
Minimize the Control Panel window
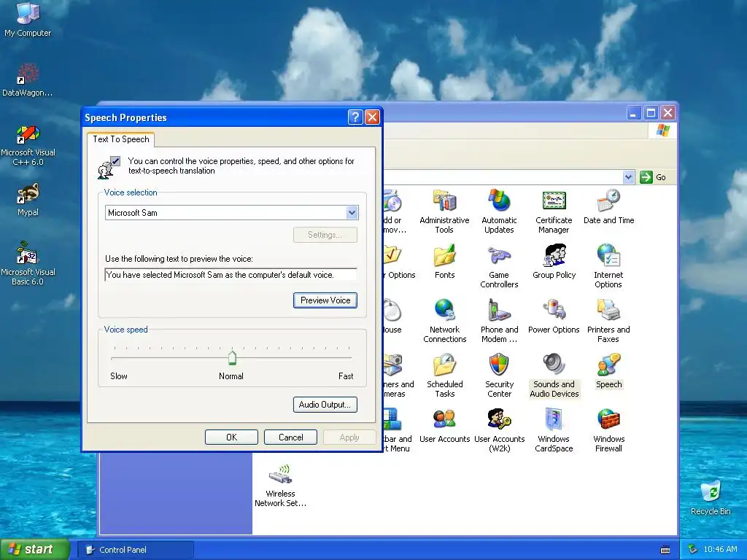coord(634,113)
